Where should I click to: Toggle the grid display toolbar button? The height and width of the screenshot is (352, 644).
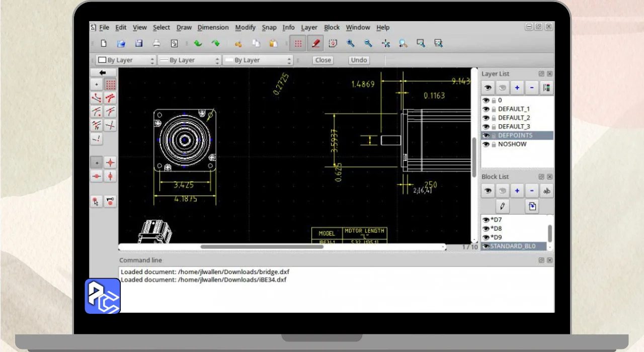point(298,43)
